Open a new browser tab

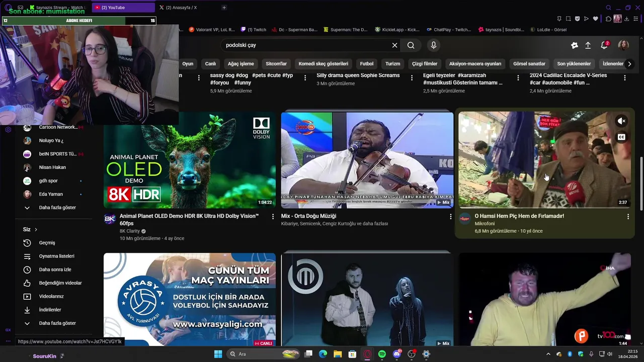[224, 8]
